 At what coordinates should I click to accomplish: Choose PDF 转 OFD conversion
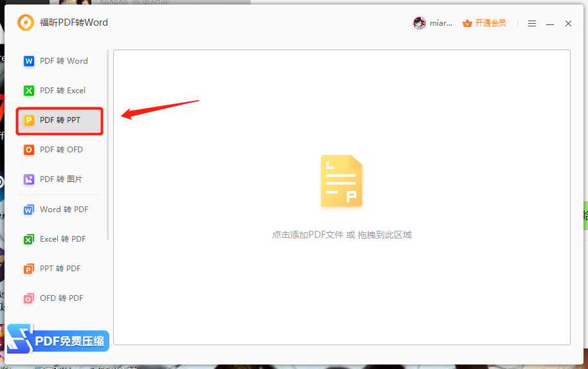coord(59,150)
